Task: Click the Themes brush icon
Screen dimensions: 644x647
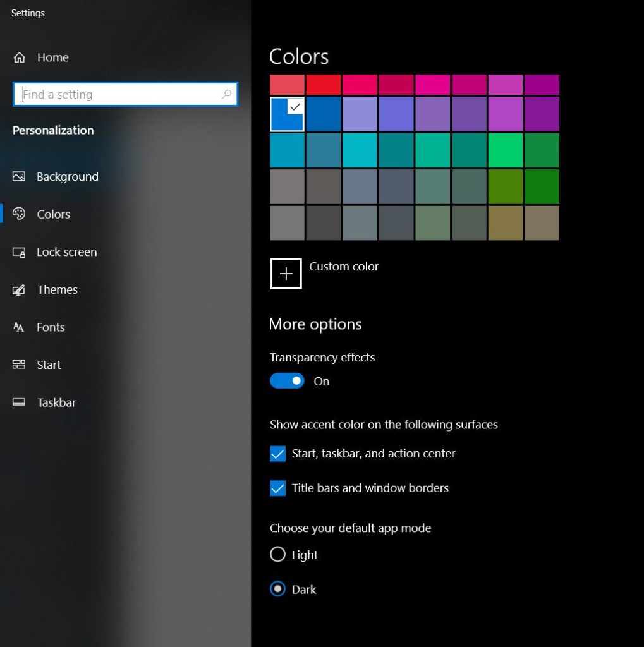Action: [19, 289]
